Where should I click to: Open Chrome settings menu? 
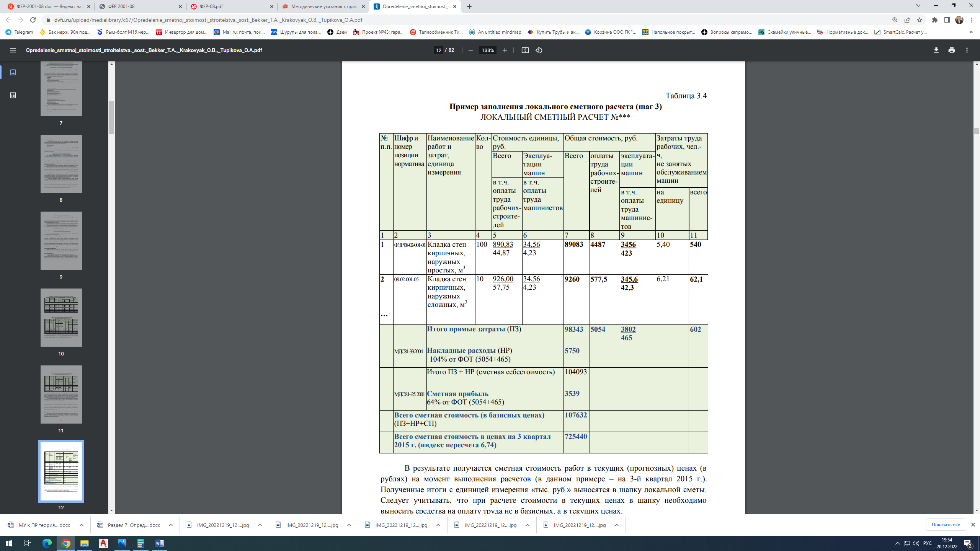tap(972, 20)
